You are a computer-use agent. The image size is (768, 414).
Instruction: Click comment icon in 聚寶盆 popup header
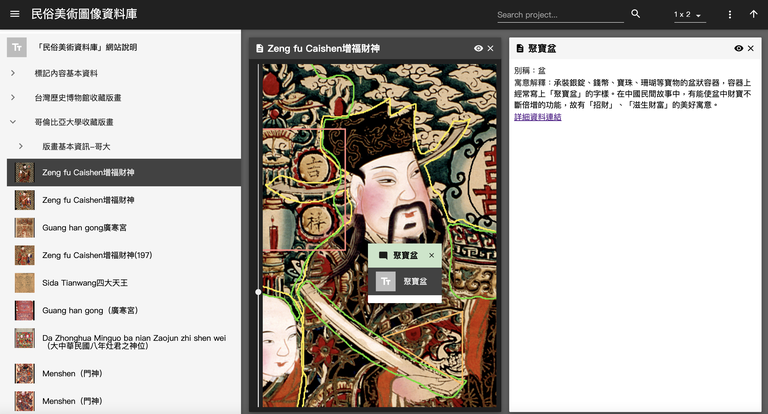[384, 255]
